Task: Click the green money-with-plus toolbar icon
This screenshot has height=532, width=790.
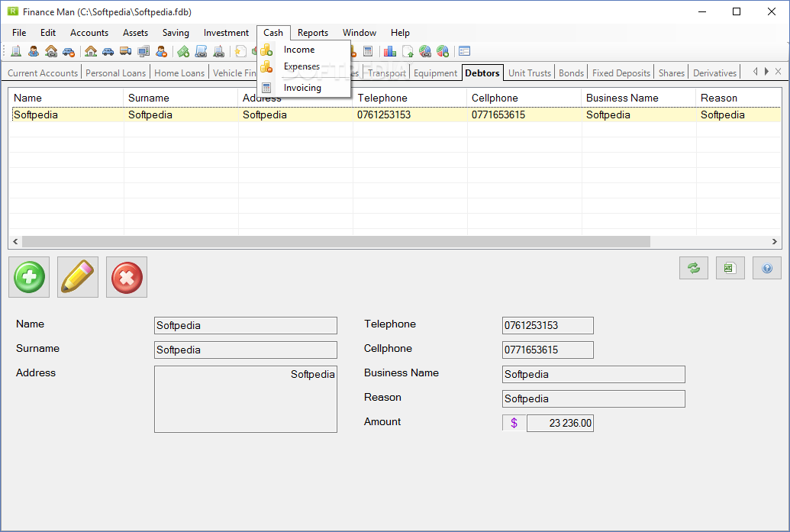Action: click(183, 51)
